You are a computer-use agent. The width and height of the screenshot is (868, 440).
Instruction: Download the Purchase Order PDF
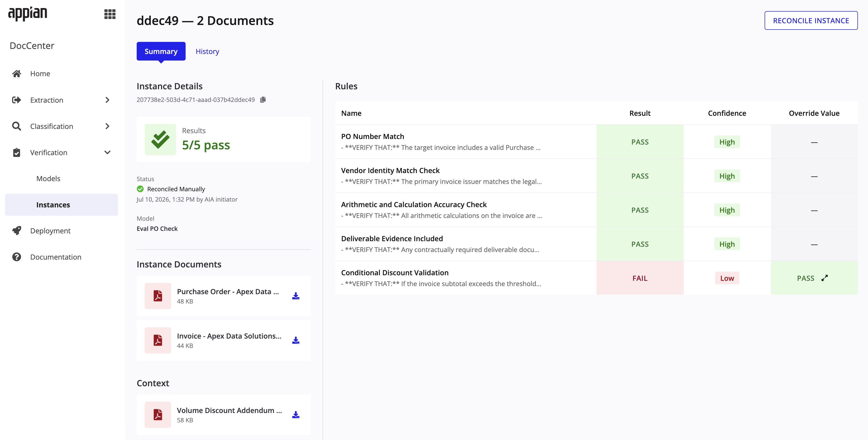(296, 296)
